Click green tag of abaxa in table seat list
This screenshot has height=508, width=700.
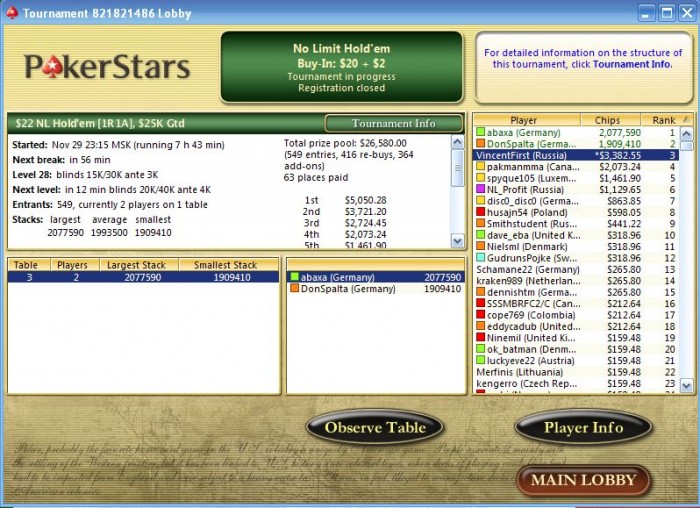pos(295,277)
